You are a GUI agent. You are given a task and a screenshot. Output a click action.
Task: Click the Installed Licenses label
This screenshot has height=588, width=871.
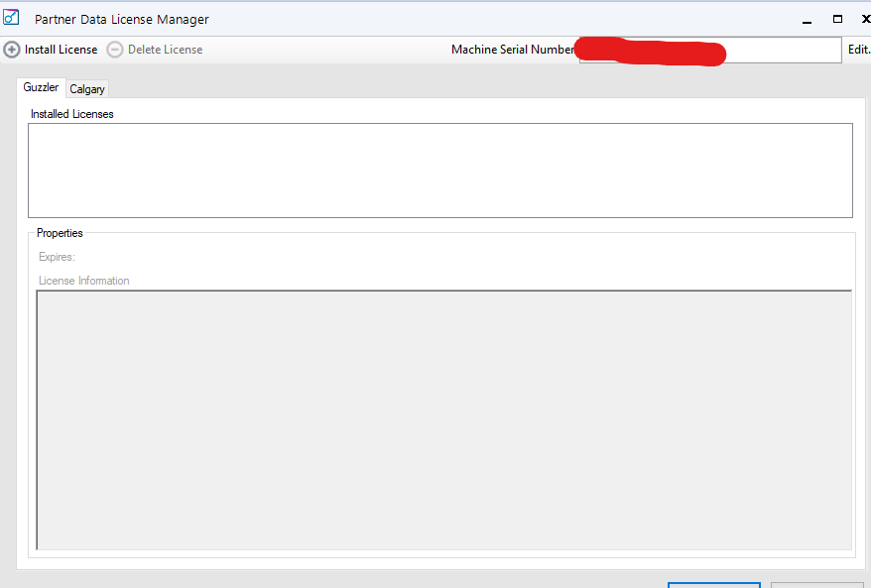coord(72,113)
